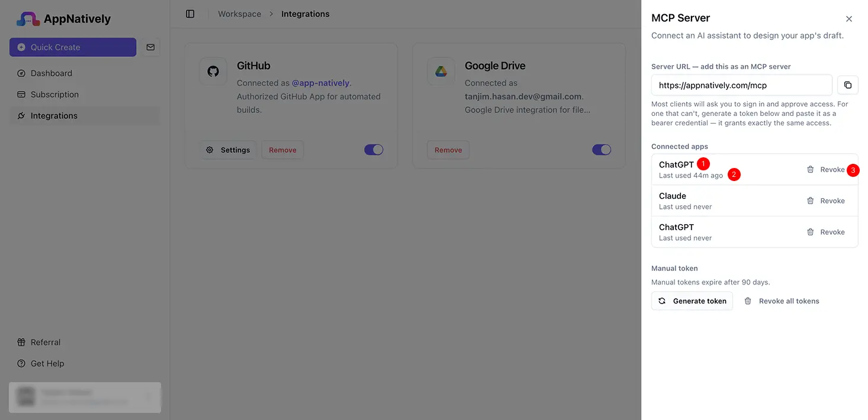The width and height of the screenshot is (868, 420).
Task: Revoke the ChatGPT app never used
Action: point(826,232)
